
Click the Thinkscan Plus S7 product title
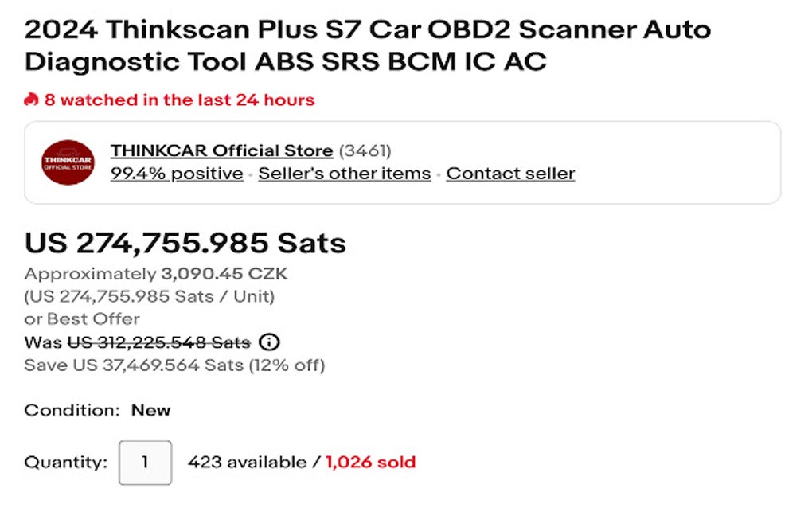pyautogui.click(x=367, y=45)
